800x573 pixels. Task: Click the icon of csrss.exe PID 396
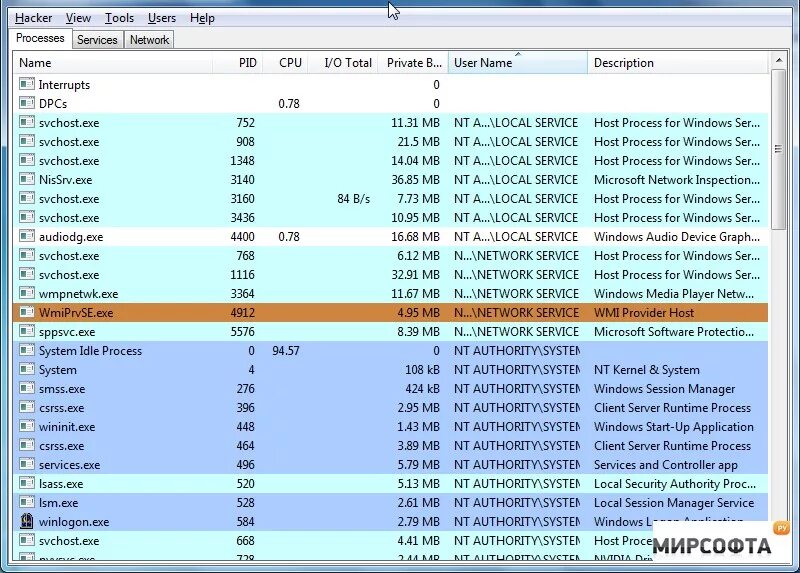27,407
